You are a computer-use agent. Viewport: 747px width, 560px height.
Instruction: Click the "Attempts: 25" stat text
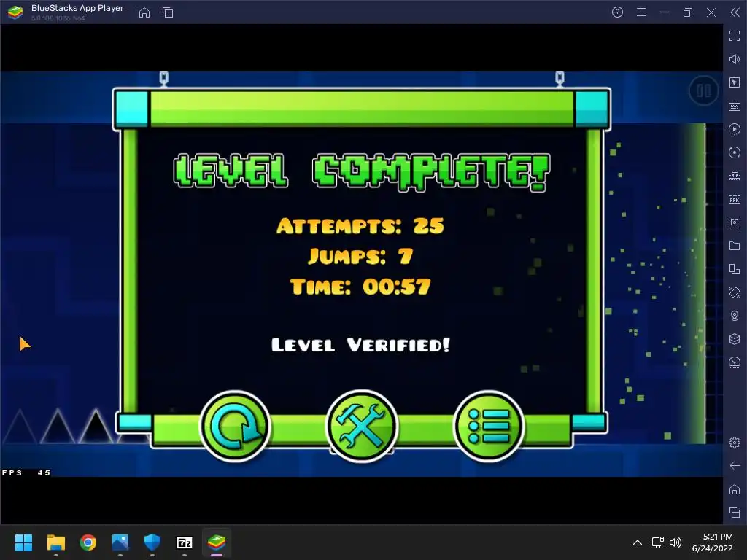point(360,226)
